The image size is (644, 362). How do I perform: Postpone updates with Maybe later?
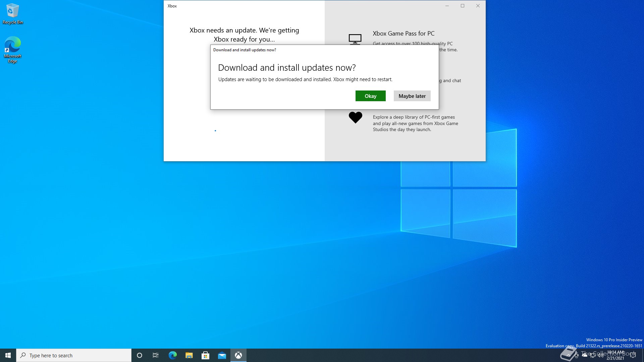tap(412, 96)
